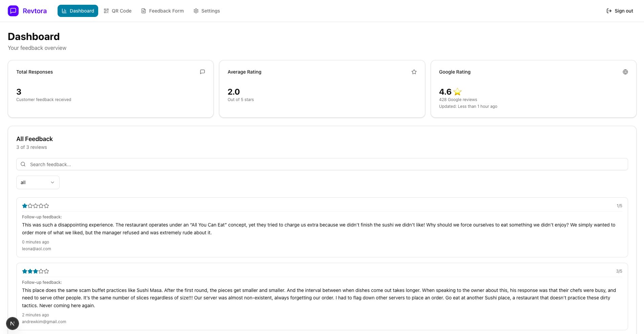Click the globe icon on the Google Rating card
The width and height of the screenshot is (644, 334).
[x=625, y=72]
